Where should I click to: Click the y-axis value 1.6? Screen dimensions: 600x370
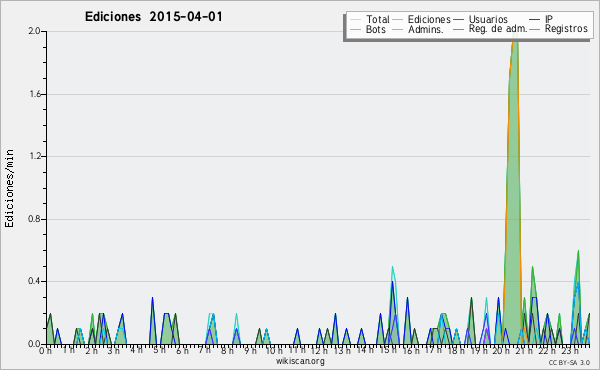(x=34, y=94)
